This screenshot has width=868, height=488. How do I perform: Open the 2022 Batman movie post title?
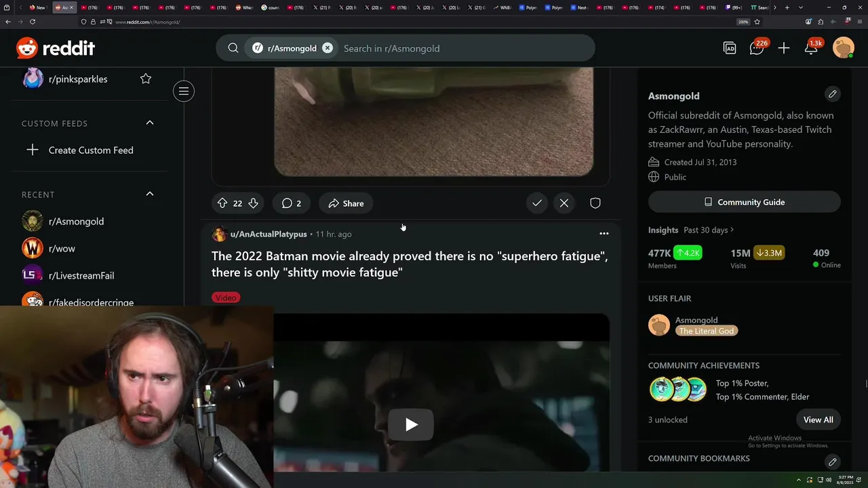(x=410, y=264)
